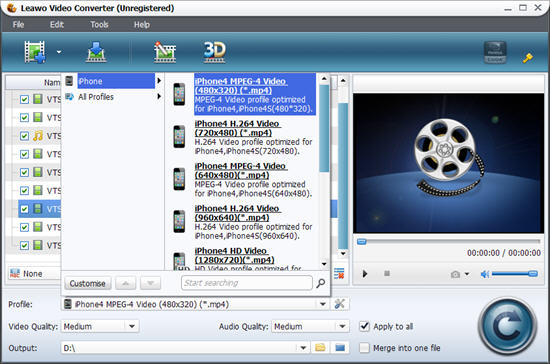The image size is (550, 364).
Task: Play the preview video
Action: point(365,274)
